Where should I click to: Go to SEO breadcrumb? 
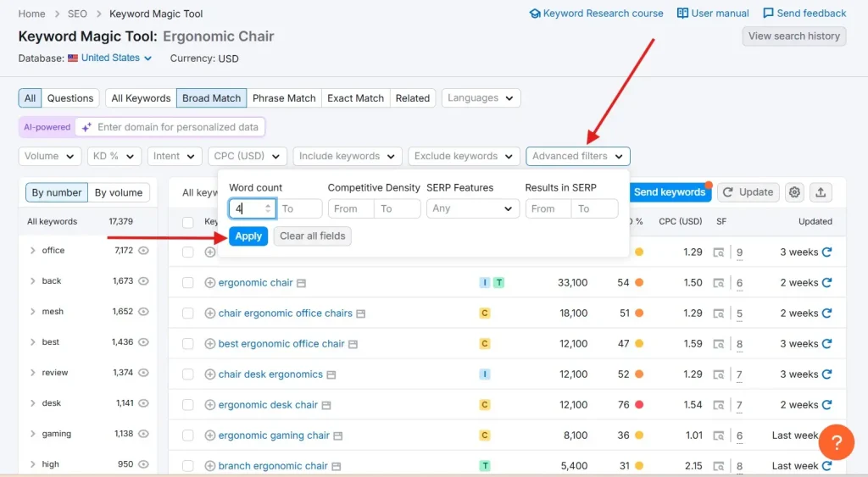pyautogui.click(x=77, y=14)
